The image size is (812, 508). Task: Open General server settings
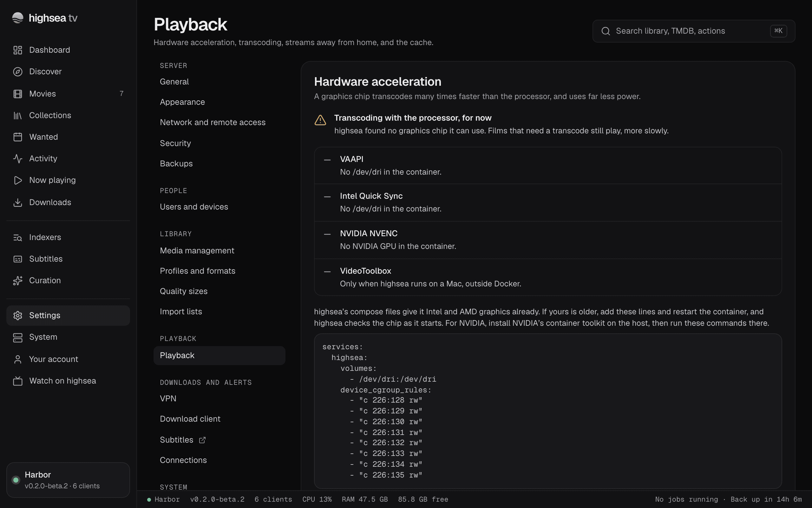coord(219,82)
